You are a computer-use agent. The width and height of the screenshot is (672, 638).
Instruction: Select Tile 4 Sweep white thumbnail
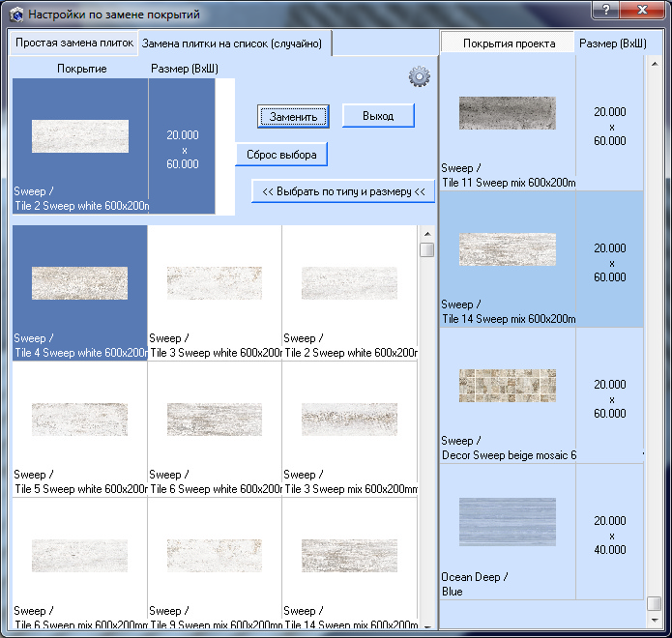point(79,283)
